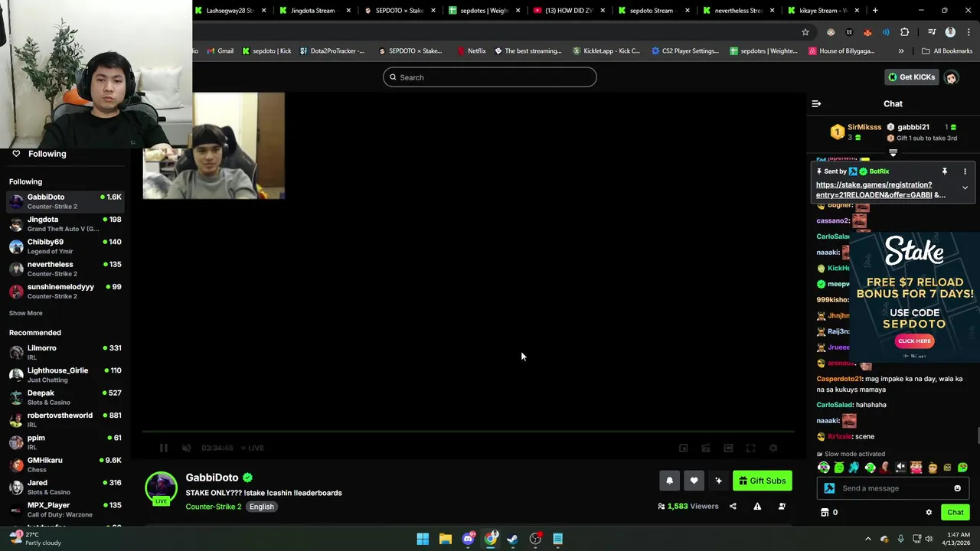
Task: Open All Bookmarks folder
Action: [x=947, y=51]
